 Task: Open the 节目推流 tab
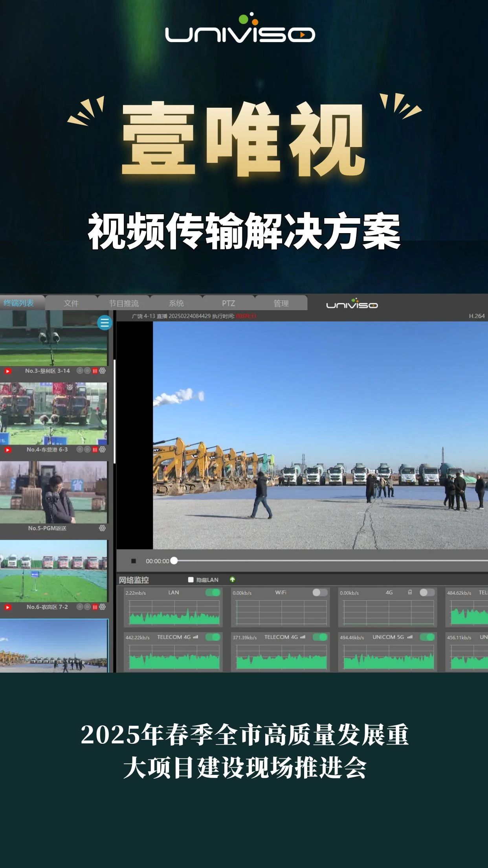pos(124,303)
